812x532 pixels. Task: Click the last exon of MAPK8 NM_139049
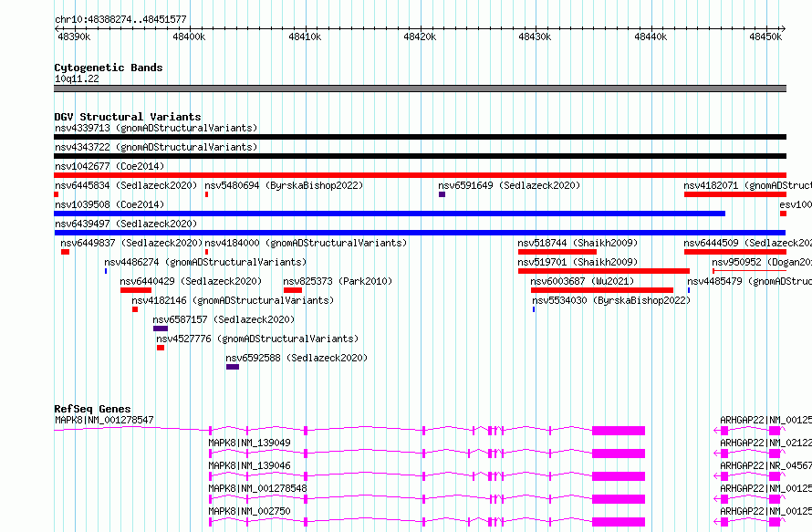[x=619, y=454]
